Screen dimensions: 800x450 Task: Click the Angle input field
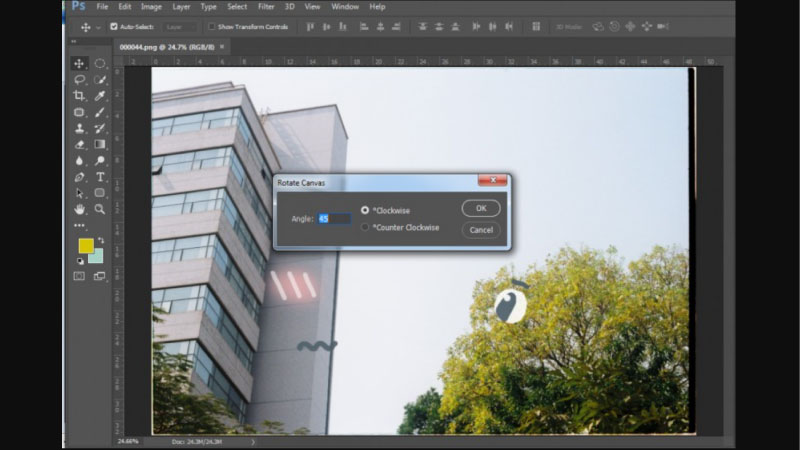coord(333,218)
